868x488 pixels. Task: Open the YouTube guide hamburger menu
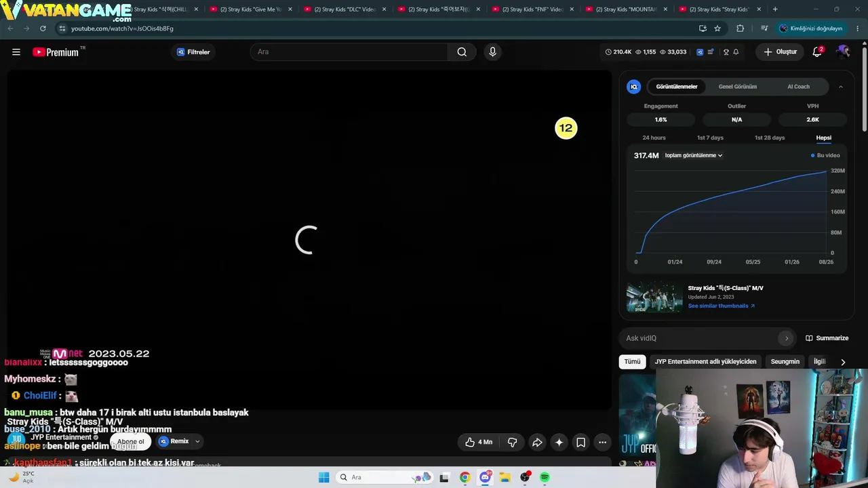pyautogui.click(x=16, y=52)
